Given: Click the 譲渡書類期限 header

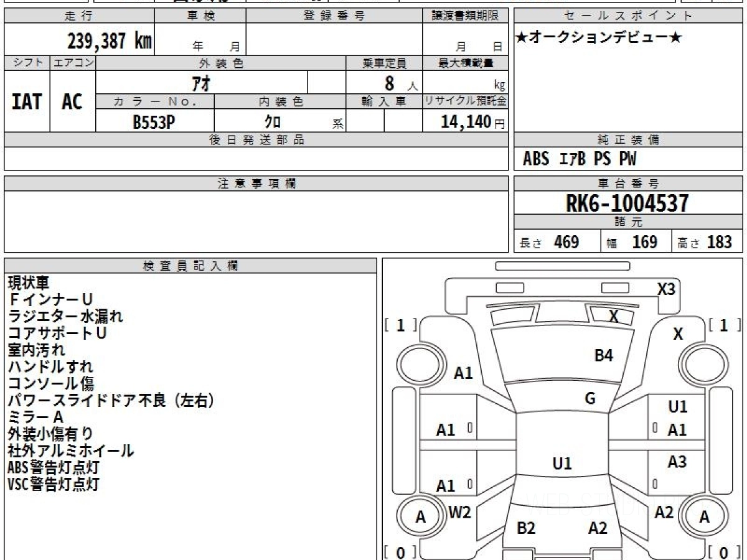Looking at the screenshot, I should click(465, 16).
